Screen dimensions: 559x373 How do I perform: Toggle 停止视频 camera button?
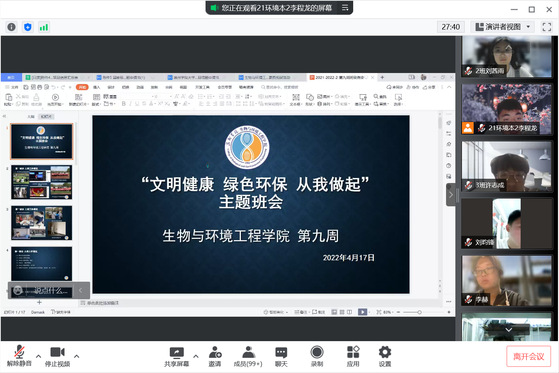(57, 356)
